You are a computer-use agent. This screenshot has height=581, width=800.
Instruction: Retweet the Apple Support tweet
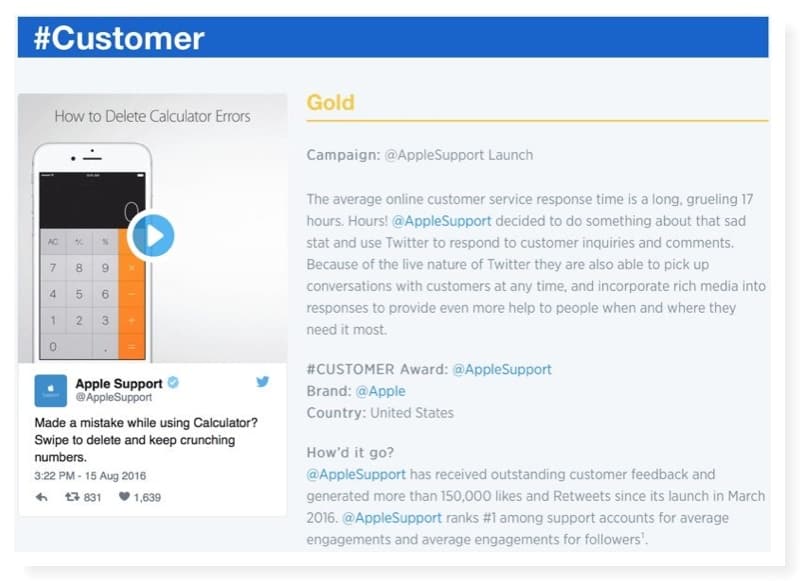[x=72, y=496]
